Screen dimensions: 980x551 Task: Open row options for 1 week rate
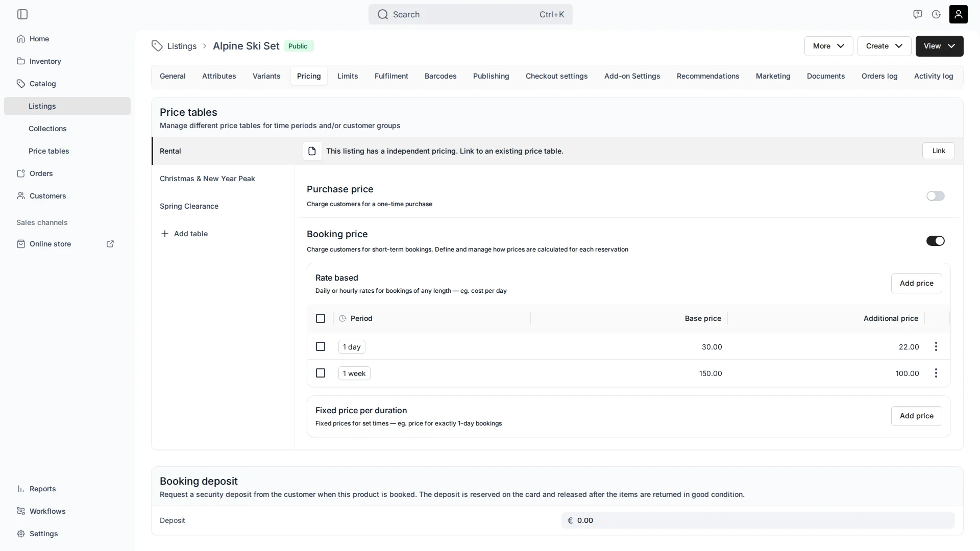[936, 373]
